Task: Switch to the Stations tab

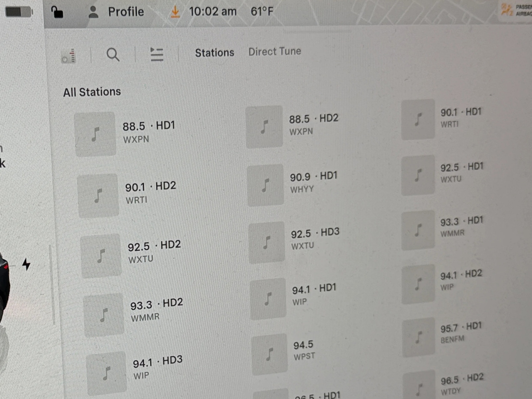Action: pos(214,53)
